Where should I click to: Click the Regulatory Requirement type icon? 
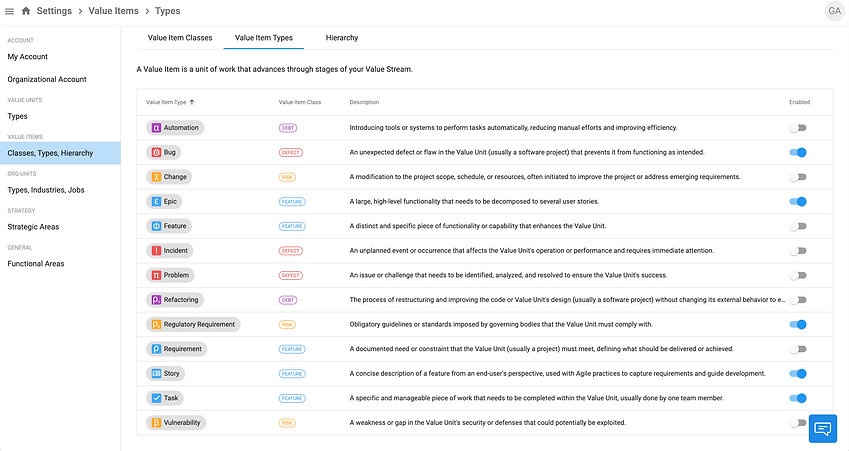tap(156, 324)
